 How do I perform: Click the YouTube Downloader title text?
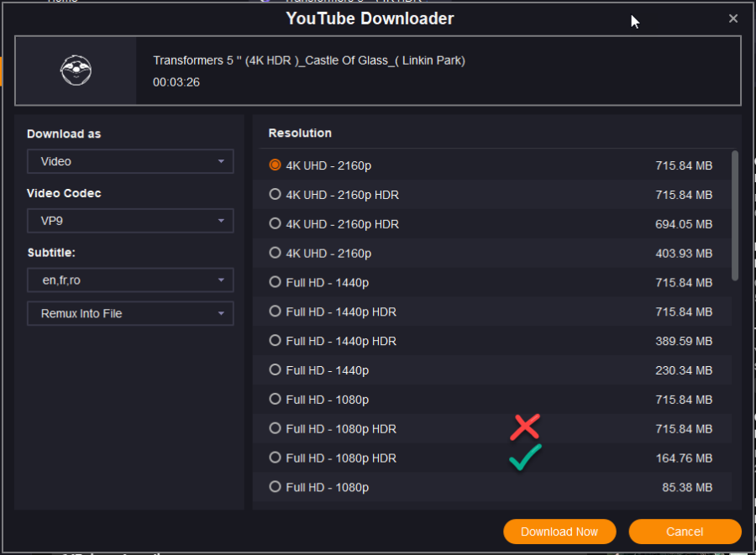(370, 18)
